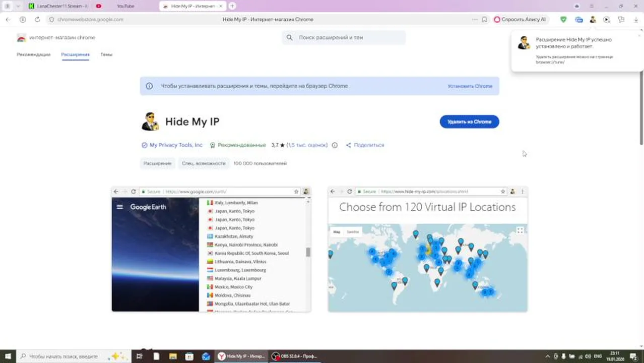Screen dimensions: 644x363
Task: Focus the store search field
Action: (344, 38)
